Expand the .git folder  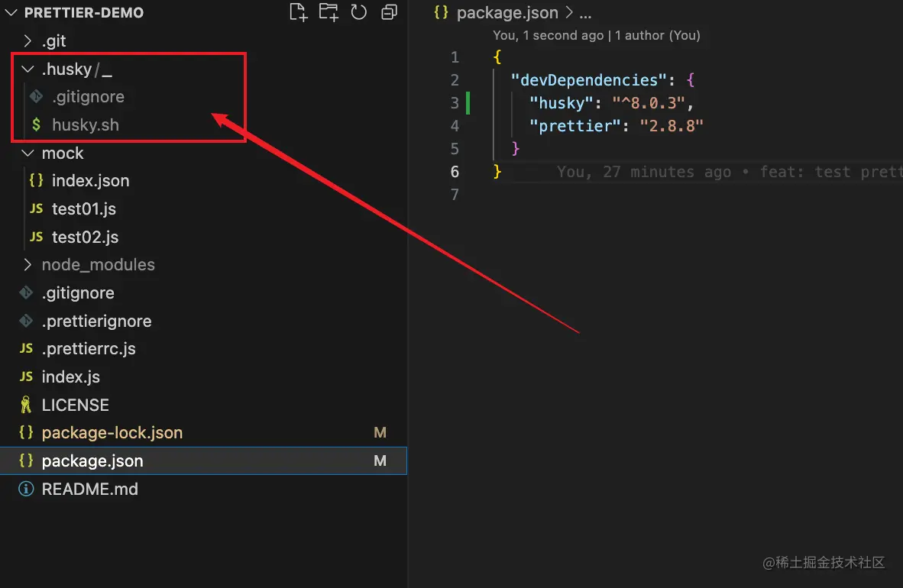(26, 40)
